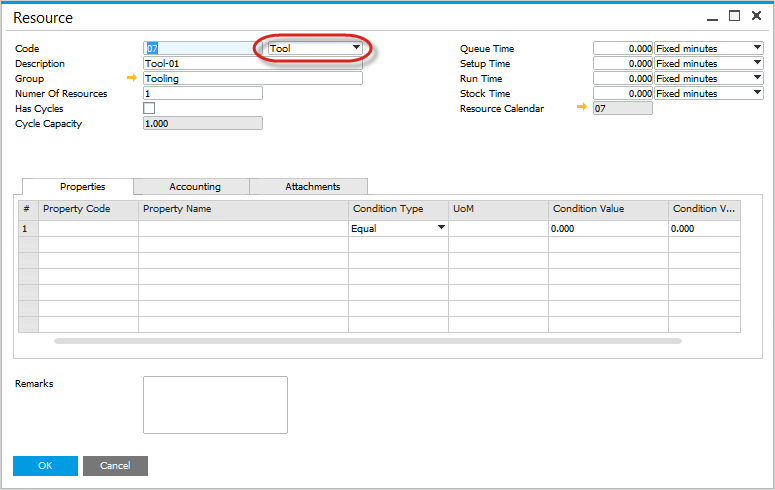
Task: Close the Resource window
Action: click(x=756, y=16)
